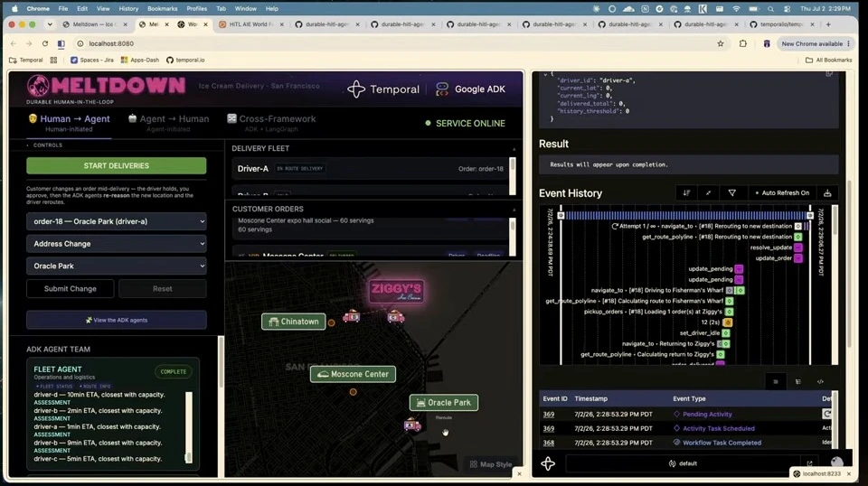Copy the input JSON payload
Viewport: 868px width, 486px height.
click(829, 73)
